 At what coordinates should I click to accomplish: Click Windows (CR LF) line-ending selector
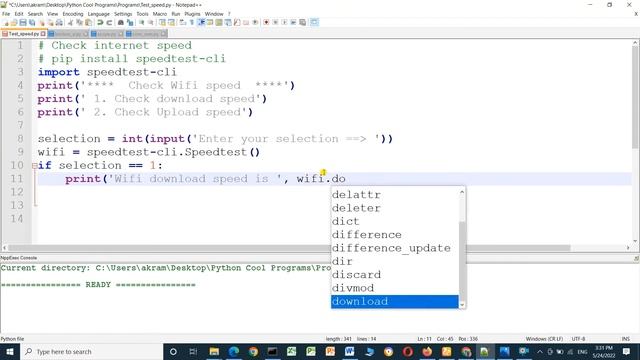pyautogui.click(x=544, y=339)
